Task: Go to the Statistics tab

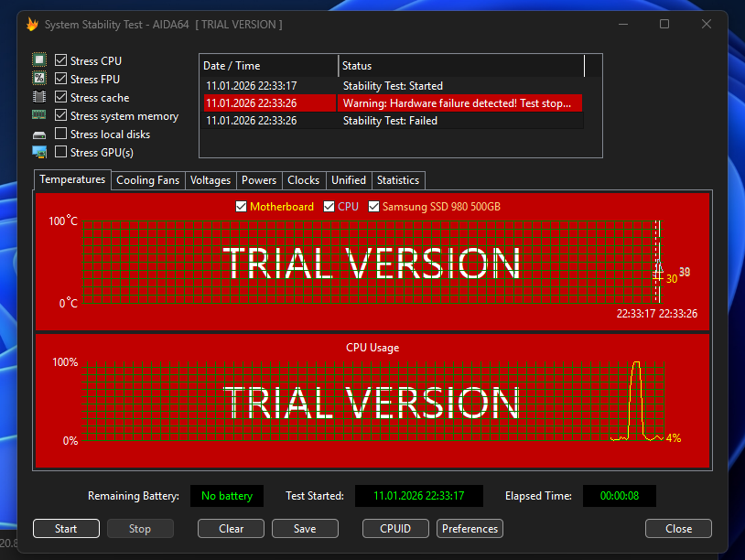Action: [398, 180]
